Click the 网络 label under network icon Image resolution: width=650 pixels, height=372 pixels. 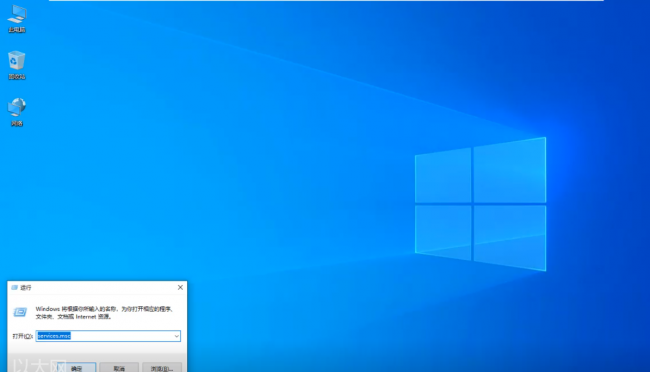[17, 124]
